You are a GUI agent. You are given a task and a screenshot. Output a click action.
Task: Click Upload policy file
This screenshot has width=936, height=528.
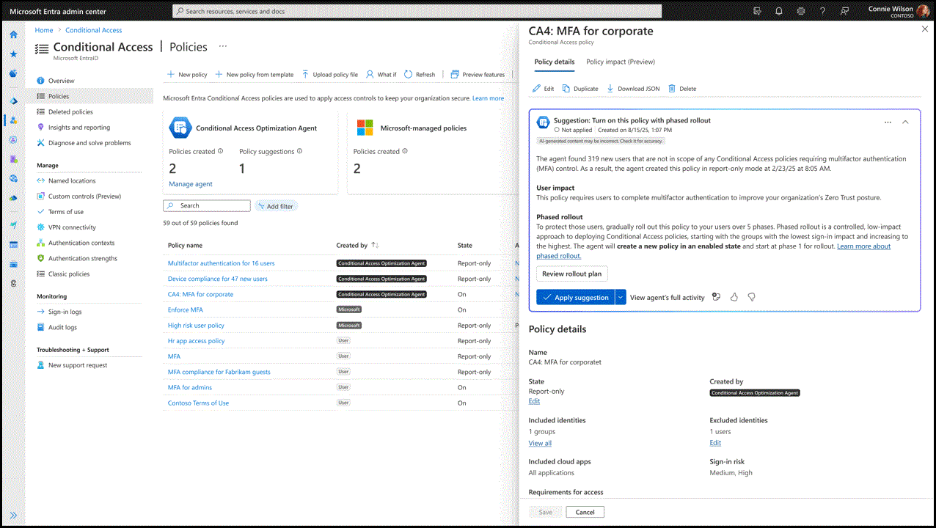click(330, 75)
